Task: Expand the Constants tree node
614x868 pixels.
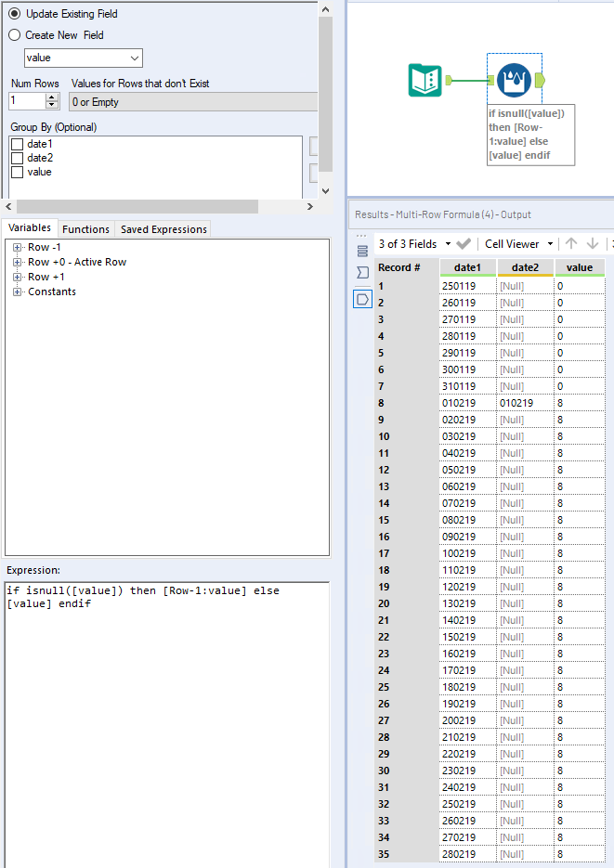Action: tap(18, 292)
